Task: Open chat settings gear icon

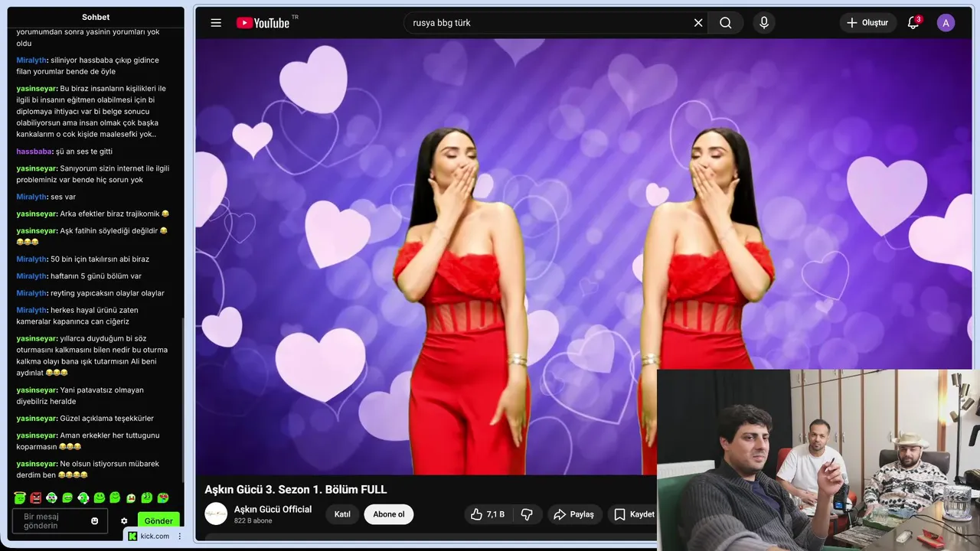Action: pyautogui.click(x=124, y=521)
